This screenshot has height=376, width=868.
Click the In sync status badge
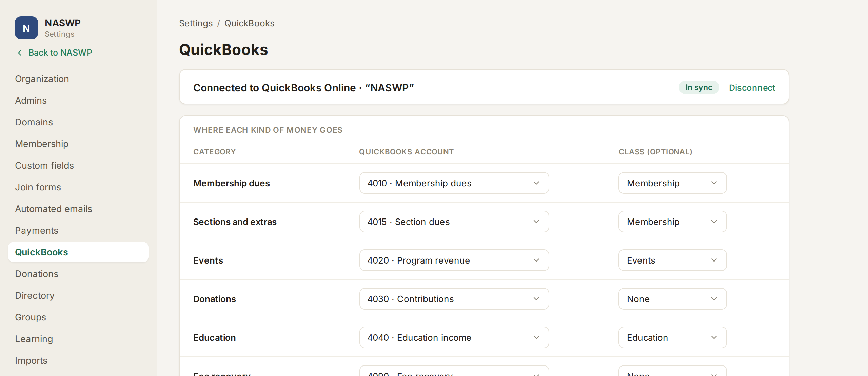(x=699, y=87)
